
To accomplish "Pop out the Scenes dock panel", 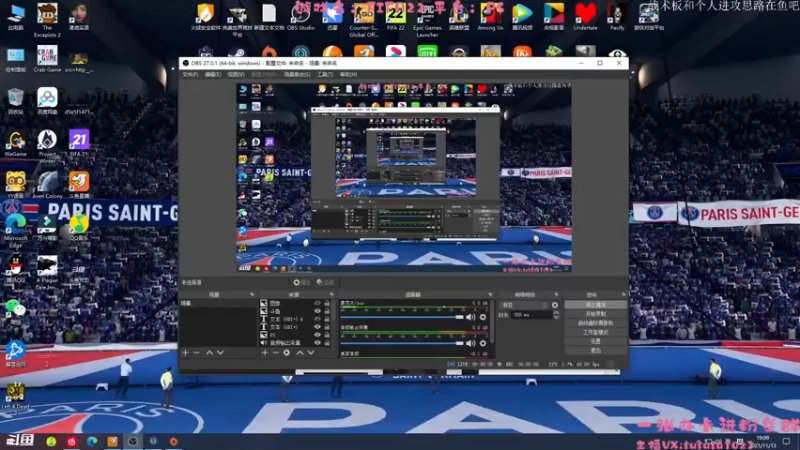I will [x=252, y=294].
